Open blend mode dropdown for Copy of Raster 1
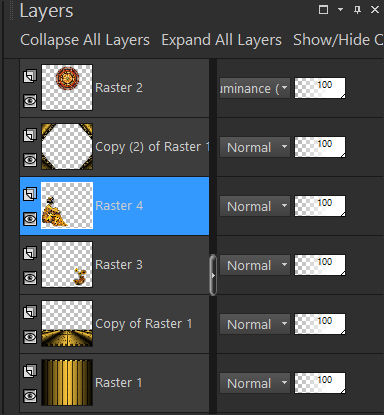Viewport: 384px width, 415px height. click(255, 324)
